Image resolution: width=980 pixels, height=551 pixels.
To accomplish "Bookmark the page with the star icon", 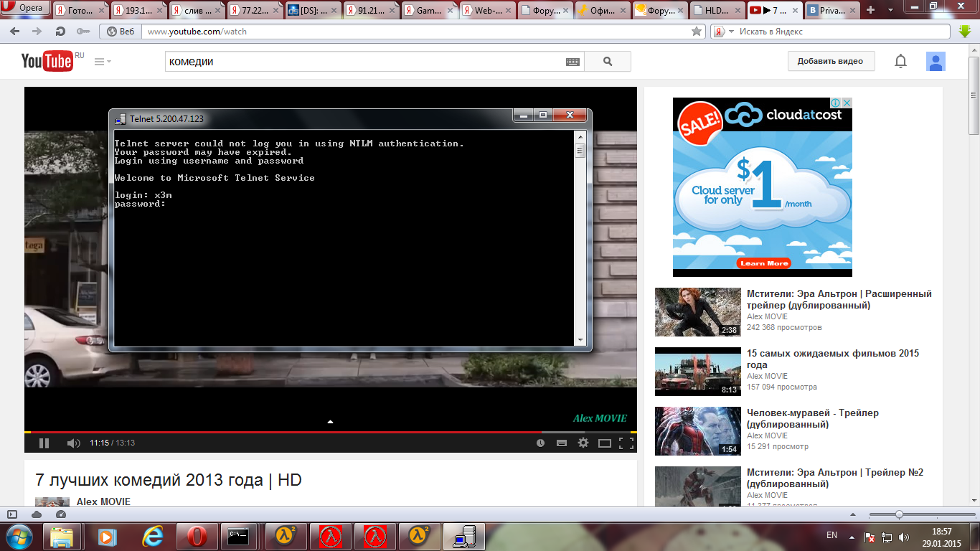I will coord(696,32).
